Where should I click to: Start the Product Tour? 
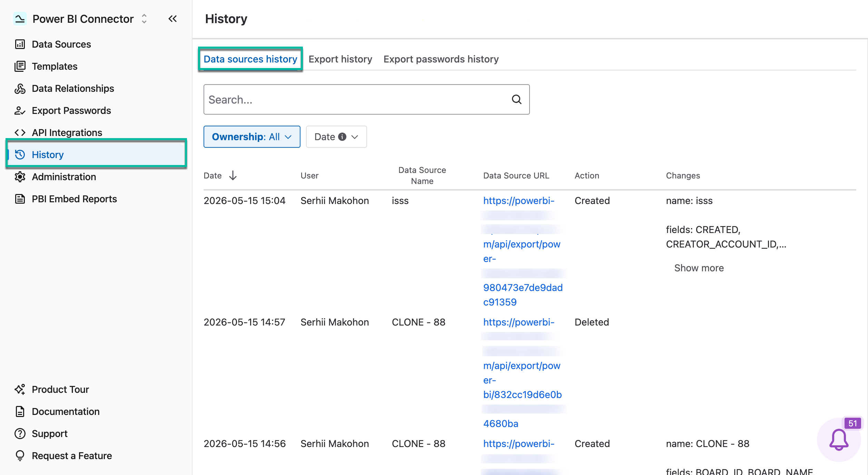pos(60,389)
